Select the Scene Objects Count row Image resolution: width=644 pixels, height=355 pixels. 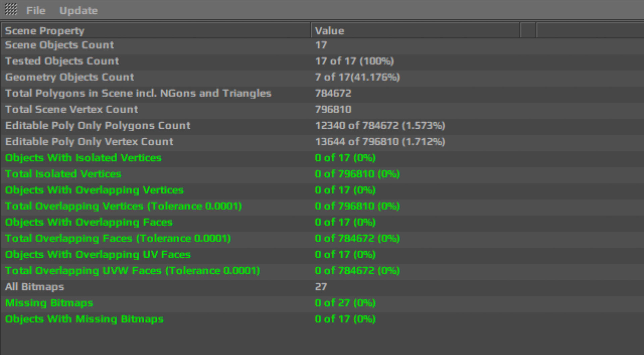tap(322, 45)
